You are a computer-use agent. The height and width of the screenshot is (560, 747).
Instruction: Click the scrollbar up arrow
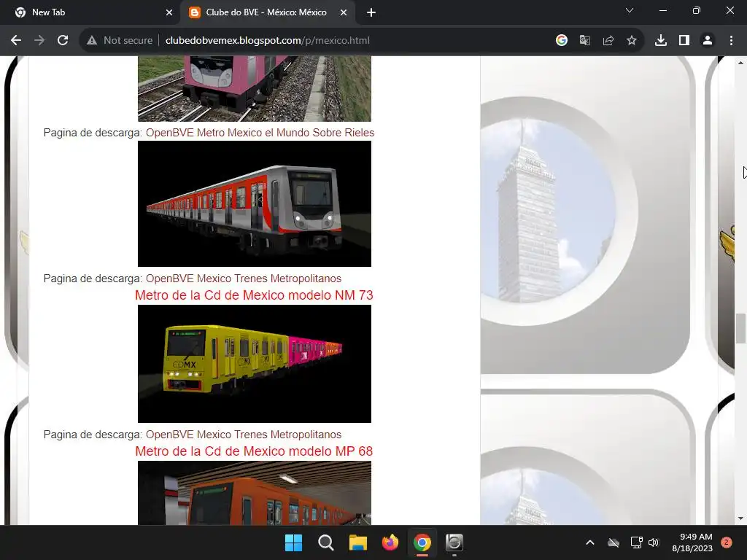[x=740, y=62]
